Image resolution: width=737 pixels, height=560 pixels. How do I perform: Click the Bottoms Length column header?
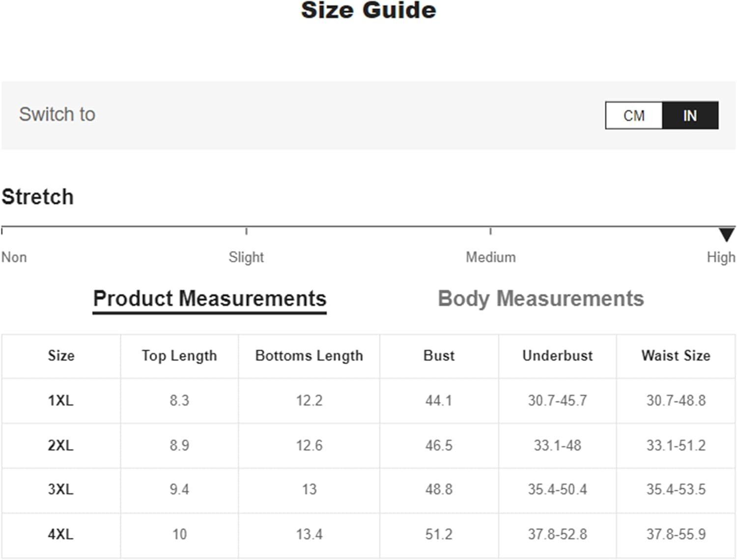(309, 356)
